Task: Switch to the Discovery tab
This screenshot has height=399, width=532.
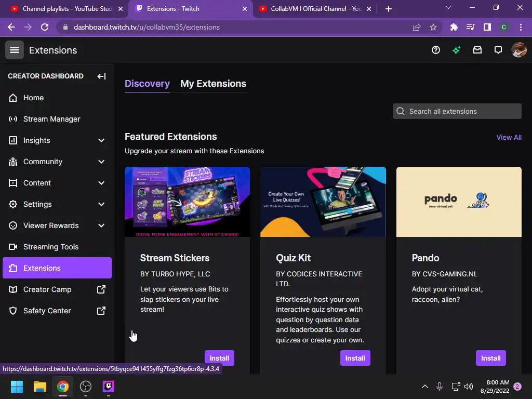Action: (x=147, y=84)
